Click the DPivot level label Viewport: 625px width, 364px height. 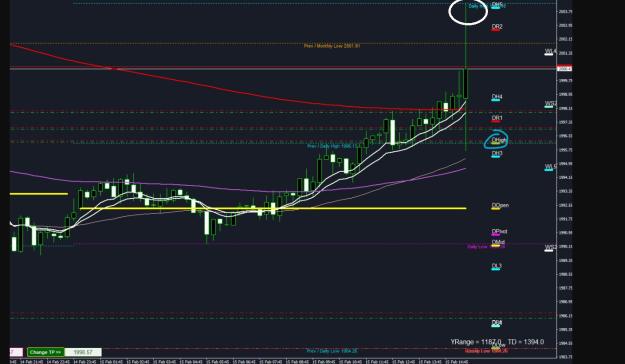click(x=499, y=232)
